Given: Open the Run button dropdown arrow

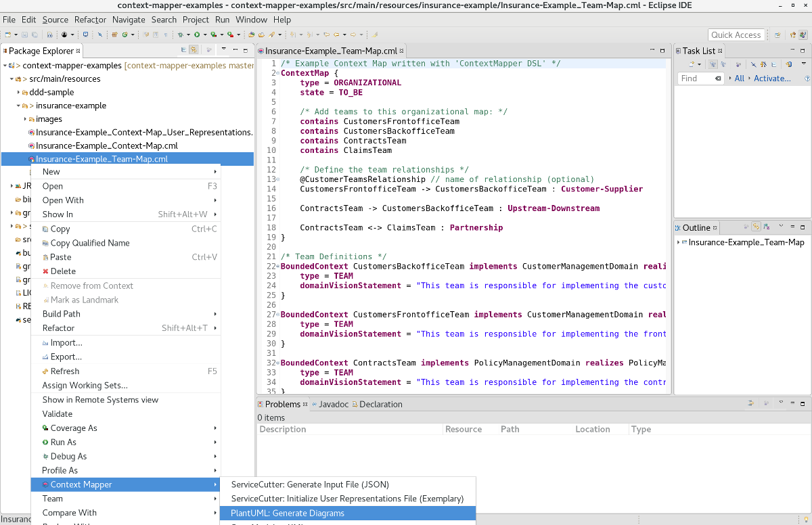Looking at the screenshot, I should tap(204, 35).
